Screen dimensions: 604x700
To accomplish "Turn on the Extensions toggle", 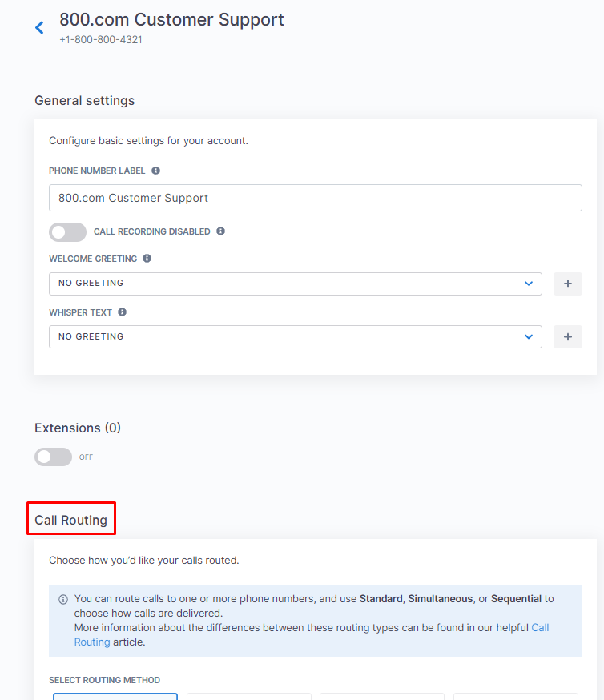I will click(x=53, y=457).
